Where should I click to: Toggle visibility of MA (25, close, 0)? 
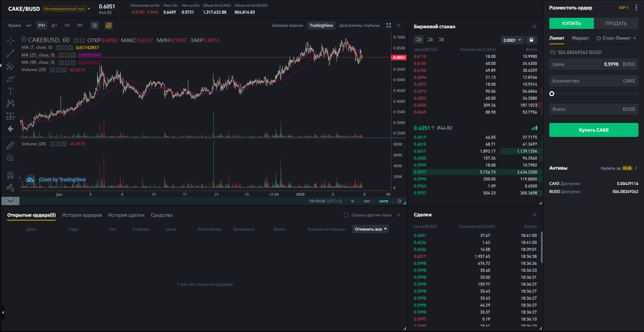61,55
